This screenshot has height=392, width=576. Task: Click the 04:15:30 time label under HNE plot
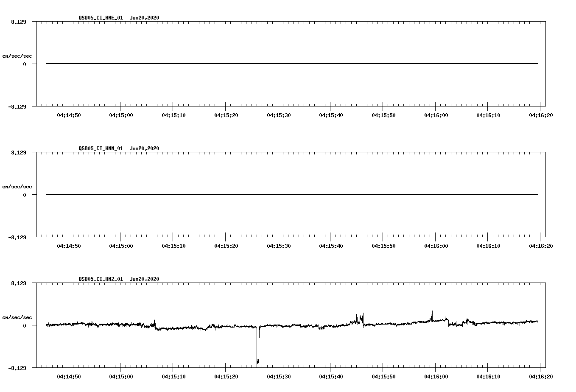pos(279,115)
